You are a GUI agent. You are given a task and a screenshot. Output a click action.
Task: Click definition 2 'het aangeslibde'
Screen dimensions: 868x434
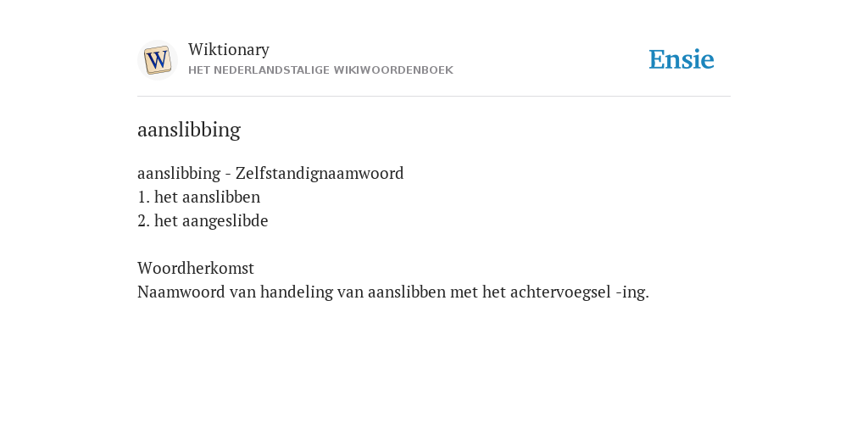coord(203,221)
